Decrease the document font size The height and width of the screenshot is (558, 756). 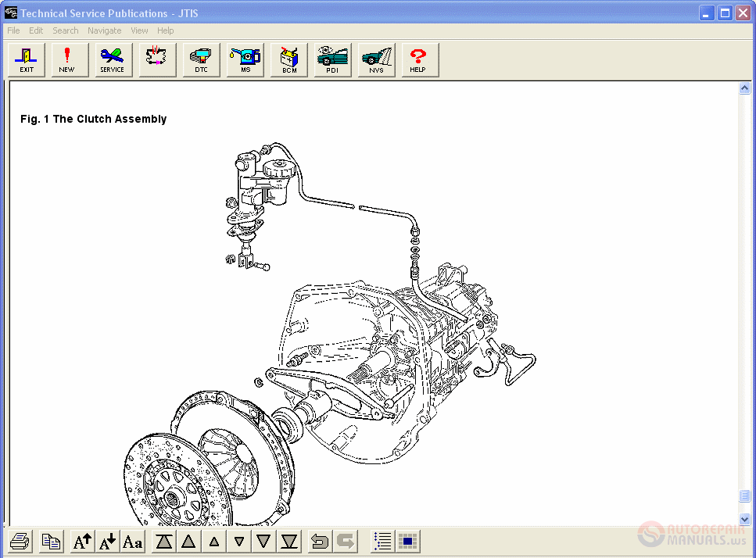[x=107, y=540]
